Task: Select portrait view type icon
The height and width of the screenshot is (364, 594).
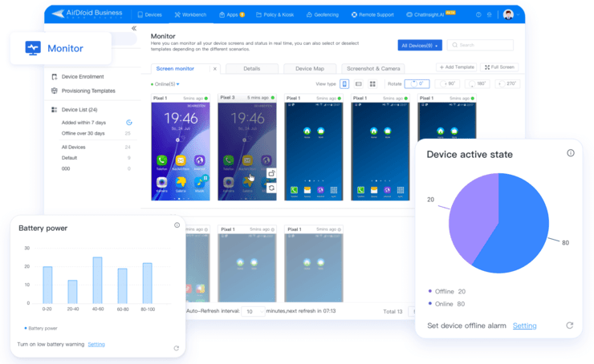Action: [344, 84]
